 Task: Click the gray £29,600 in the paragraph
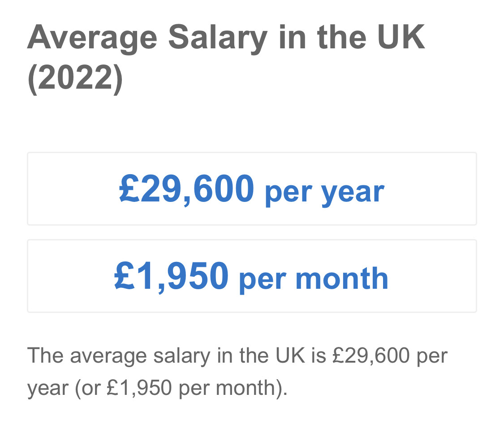point(371,356)
